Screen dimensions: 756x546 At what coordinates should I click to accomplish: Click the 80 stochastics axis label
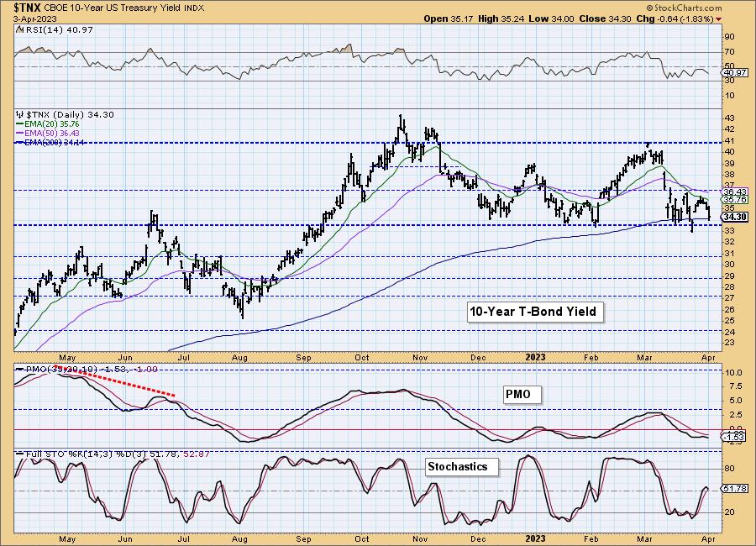[729, 469]
